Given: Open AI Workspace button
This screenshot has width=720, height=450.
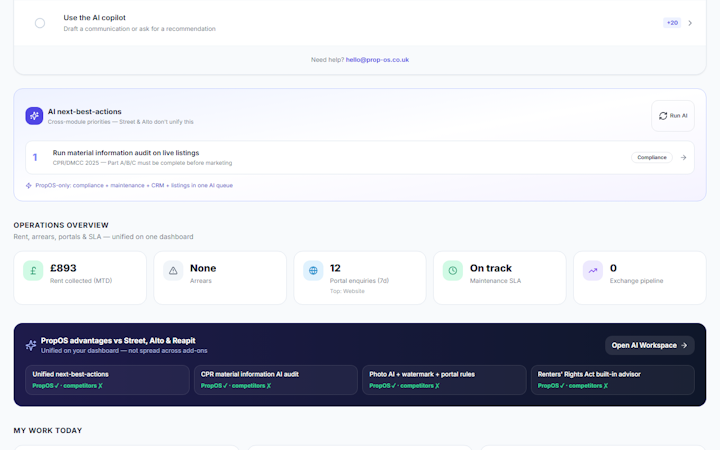Looking at the screenshot, I should (649, 345).
